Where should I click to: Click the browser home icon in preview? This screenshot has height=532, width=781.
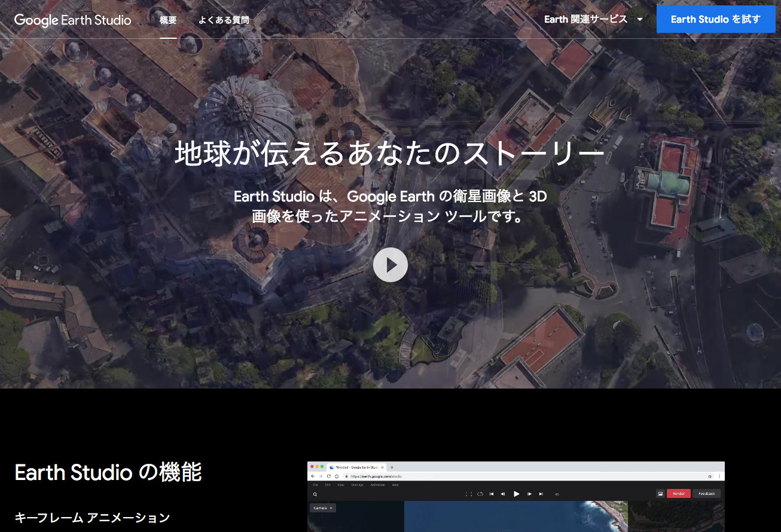tap(337, 476)
